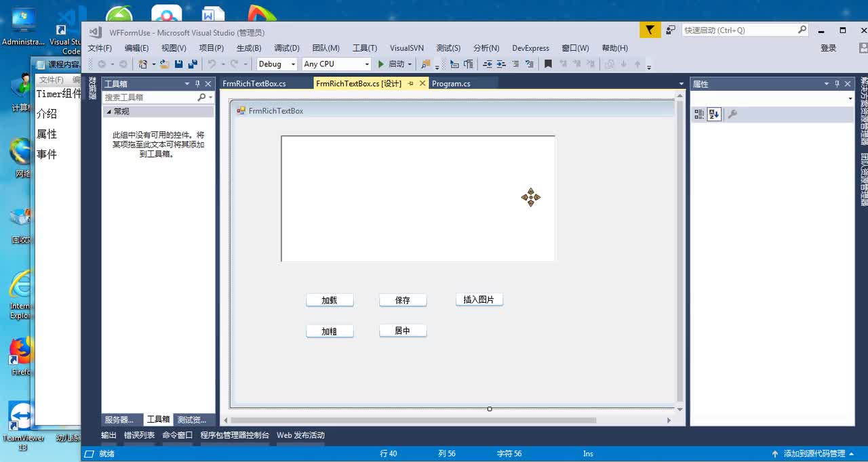Open the 文件(F) menu
The height and width of the screenshot is (462, 868).
point(100,48)
